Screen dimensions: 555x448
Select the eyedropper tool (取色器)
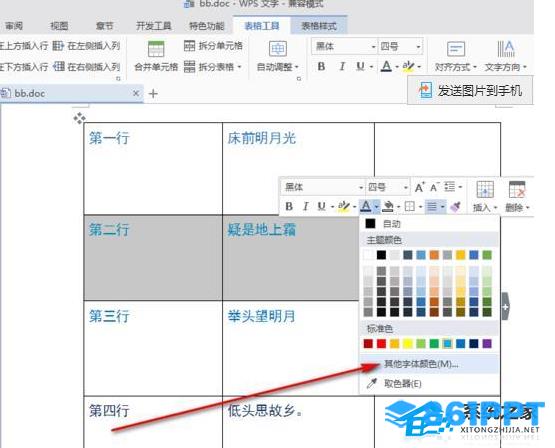tap(372, 384)
